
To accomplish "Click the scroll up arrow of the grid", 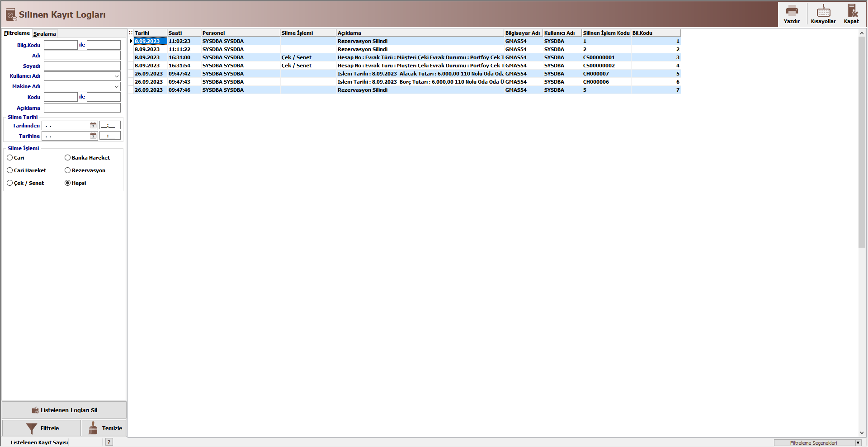I will coord(862,33).
